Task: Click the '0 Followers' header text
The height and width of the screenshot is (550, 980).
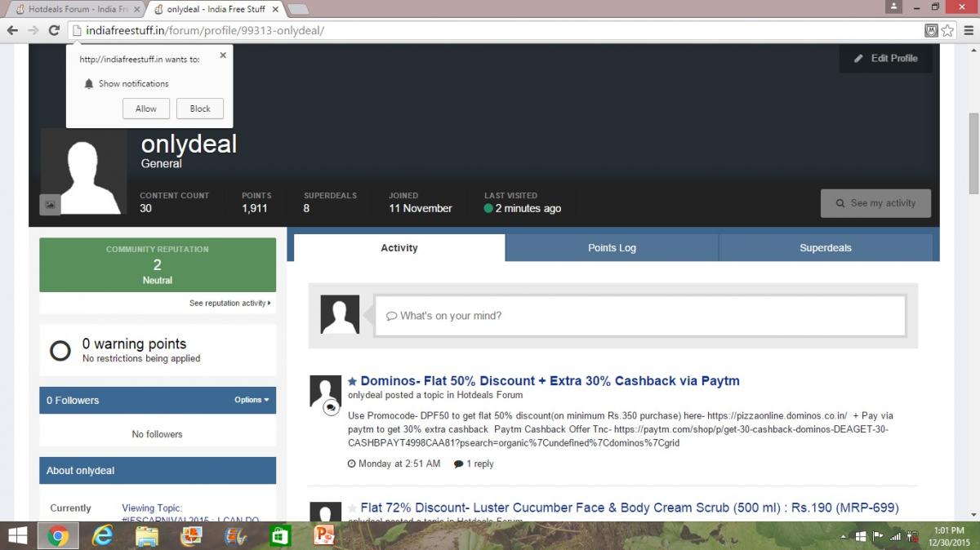Action: click(73, 401)
